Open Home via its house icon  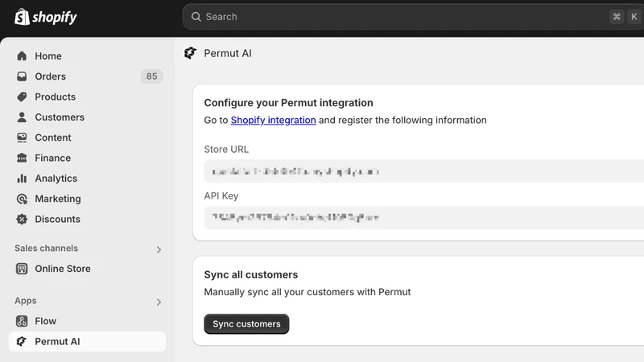[x=22, y=56]
